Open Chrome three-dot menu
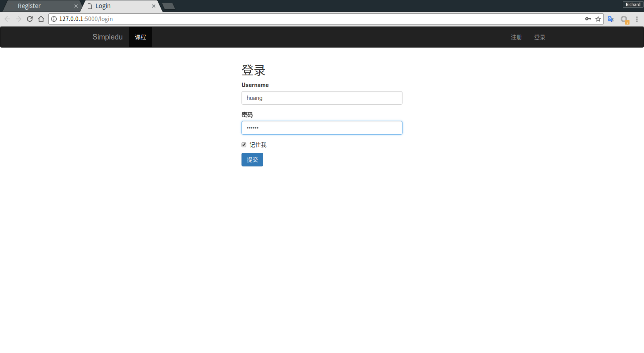The image size is (644, 353). click(x=637, y=19)
